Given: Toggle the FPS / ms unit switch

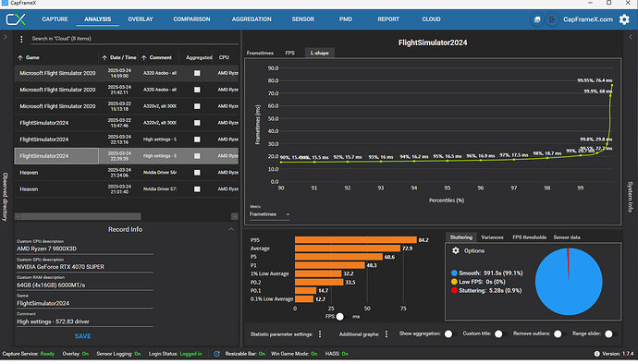Looking at the screenshot, I should pyautogui.click(x=341, y=316).
